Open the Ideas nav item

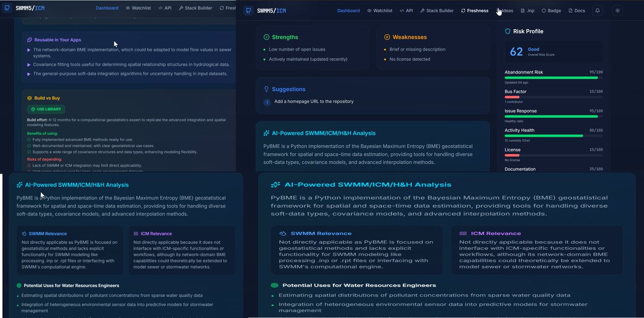coord(504,10)
